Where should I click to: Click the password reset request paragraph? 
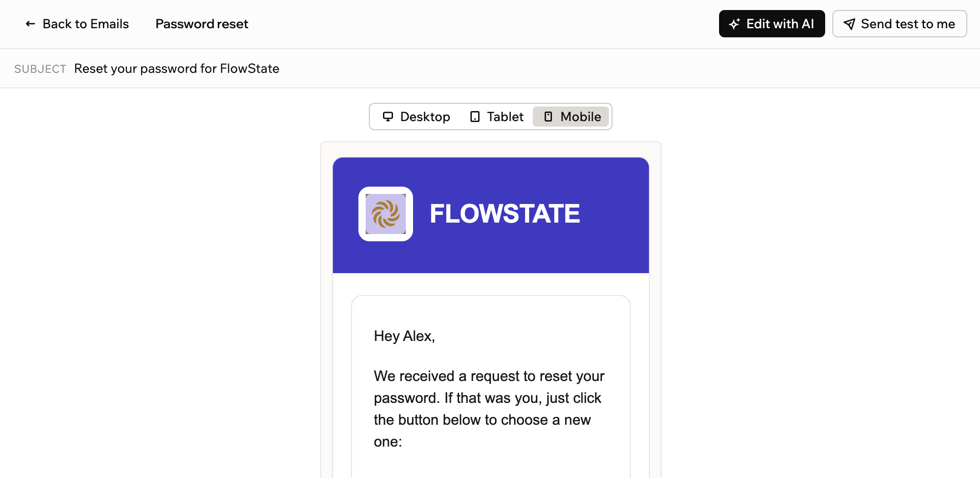pos(489,409)
